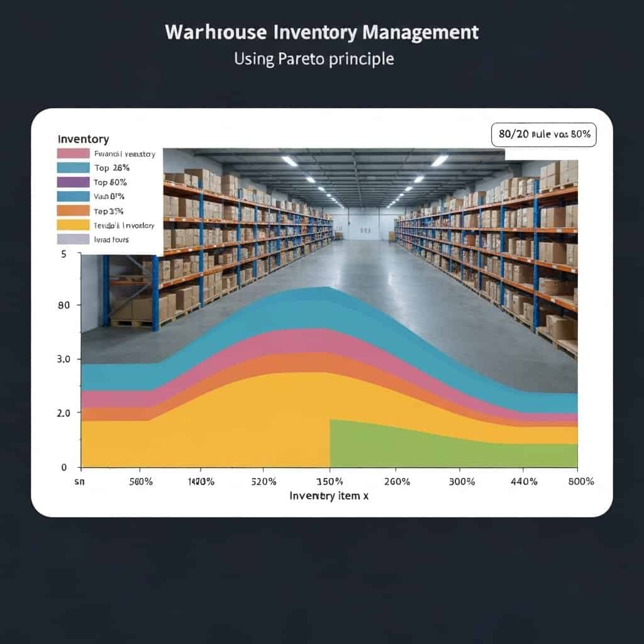
Task: Click the 2.0 y-axis tick label
Action: point(64,413)
